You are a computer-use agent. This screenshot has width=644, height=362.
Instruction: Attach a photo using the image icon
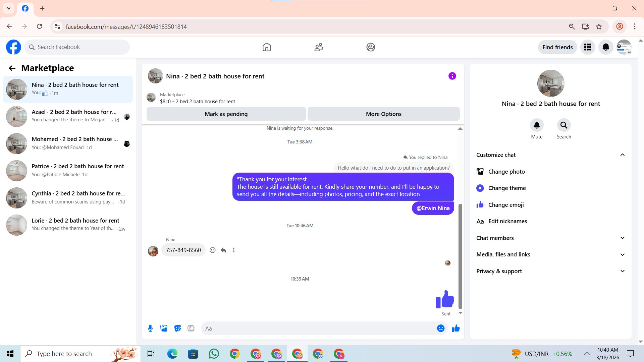pos(164,328)
